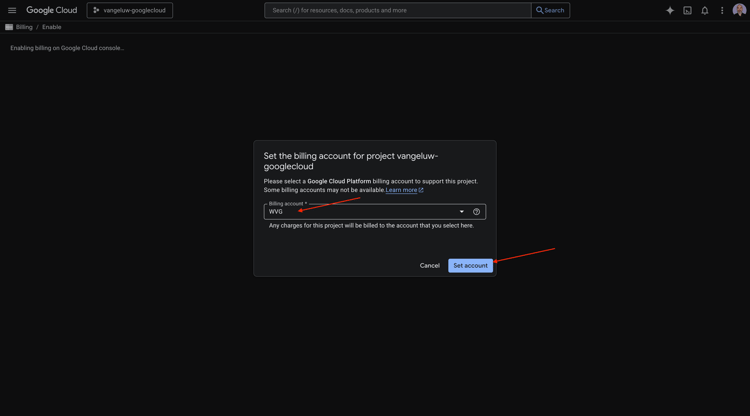This screenshot has height=416, width=750.
Task: Click the billing account help icon
Action: pos(476,212)
